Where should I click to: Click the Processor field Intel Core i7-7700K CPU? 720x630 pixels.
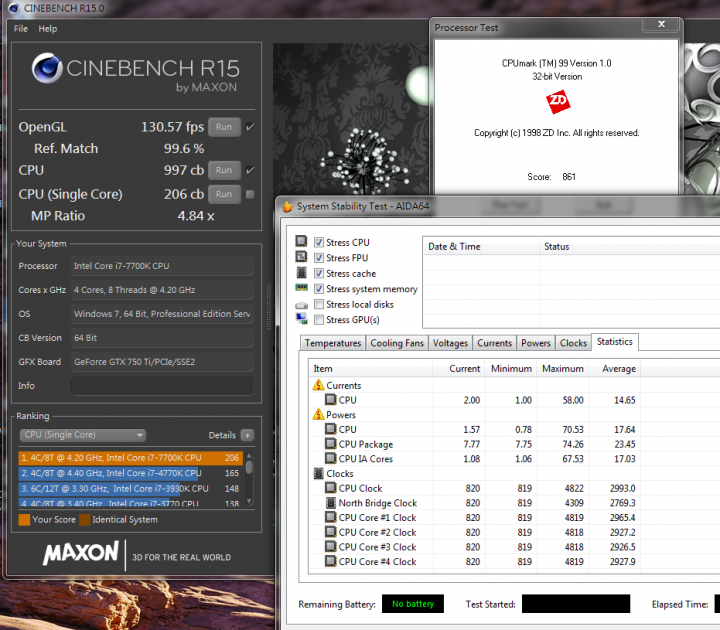click(x=162, y=266)
